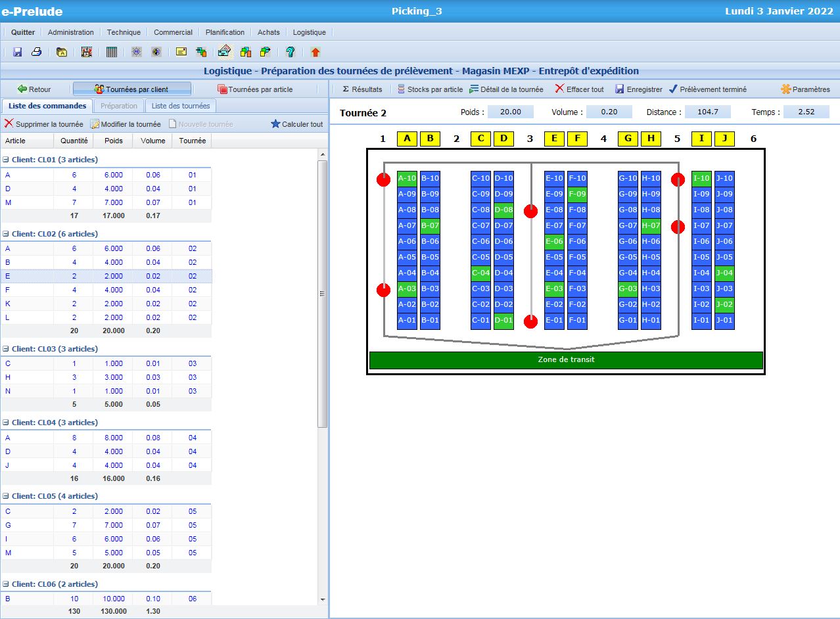
Task: Click the blue question mark help icon
Action: point(290,52)
